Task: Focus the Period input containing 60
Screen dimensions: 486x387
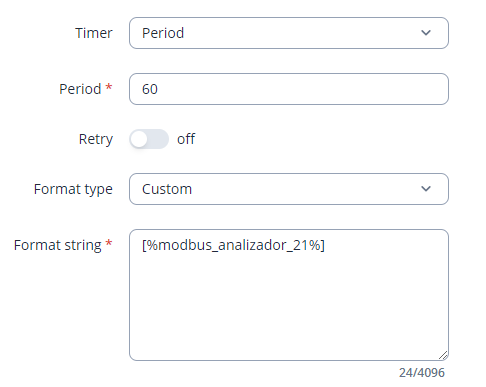Action: point(289,89)
